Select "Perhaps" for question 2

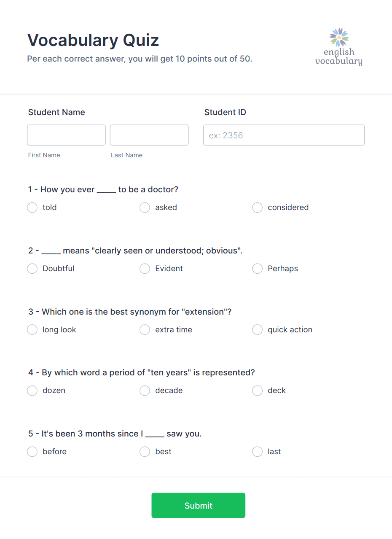(257, 268)
